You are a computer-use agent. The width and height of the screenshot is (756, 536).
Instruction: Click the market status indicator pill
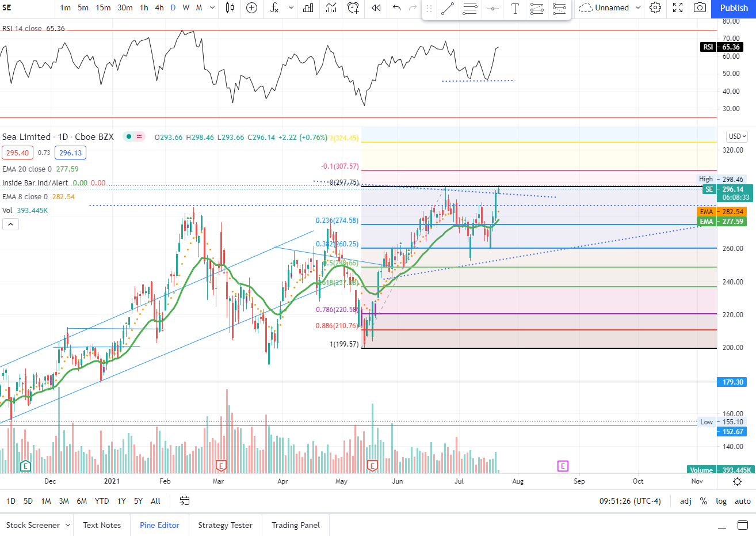[x=135, y=136]
